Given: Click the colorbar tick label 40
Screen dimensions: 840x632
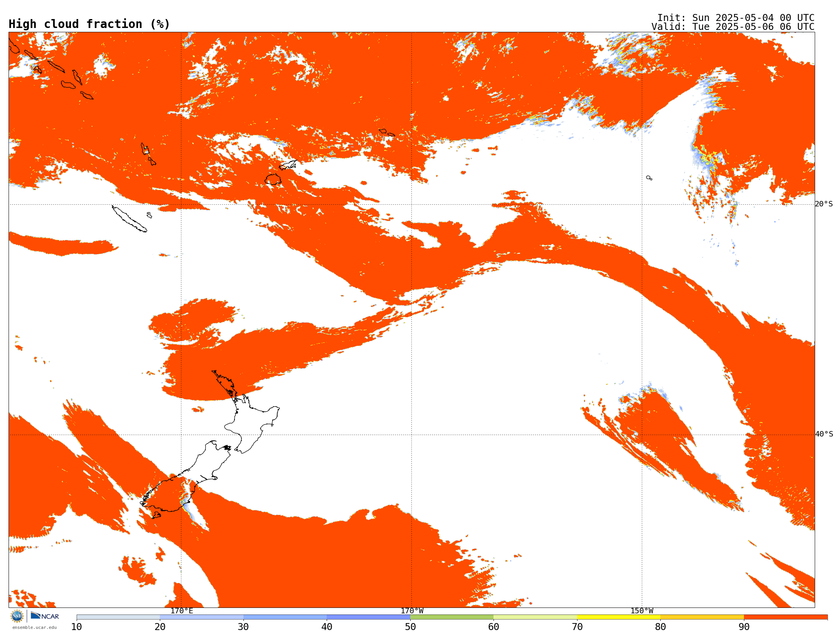Looking at the screenshot, I should coord(327,627).
